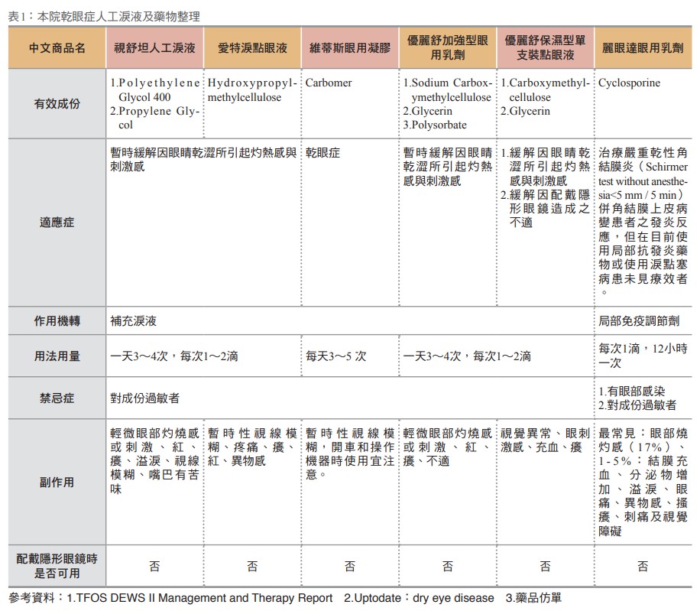Select the header cell '中文商品名'
This screenshot has height=611, width=700.
click(57, 47)
